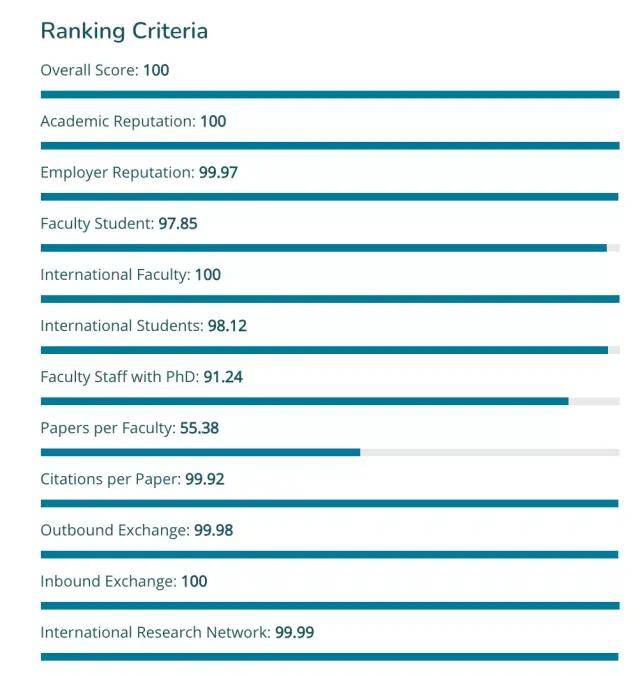This screenshot has width=640, height=676.
Task: Select the Academic Reputation label
Action: 133,121
